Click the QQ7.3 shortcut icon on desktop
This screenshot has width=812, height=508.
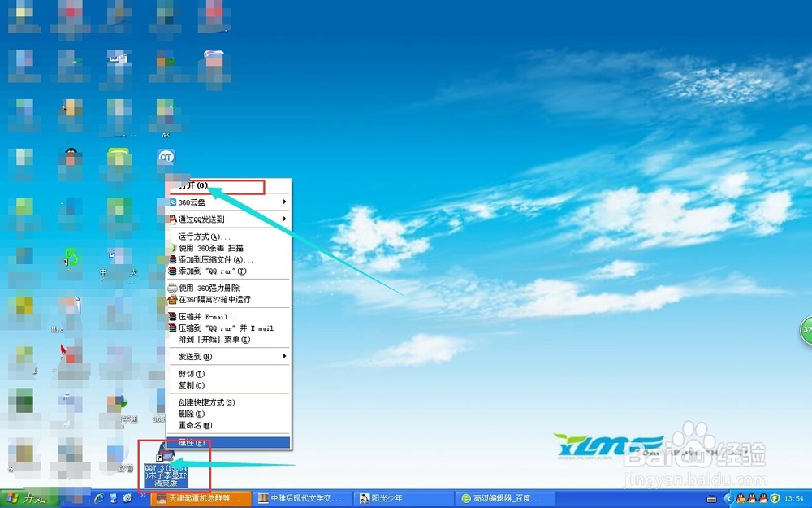(x=166, y=464)
